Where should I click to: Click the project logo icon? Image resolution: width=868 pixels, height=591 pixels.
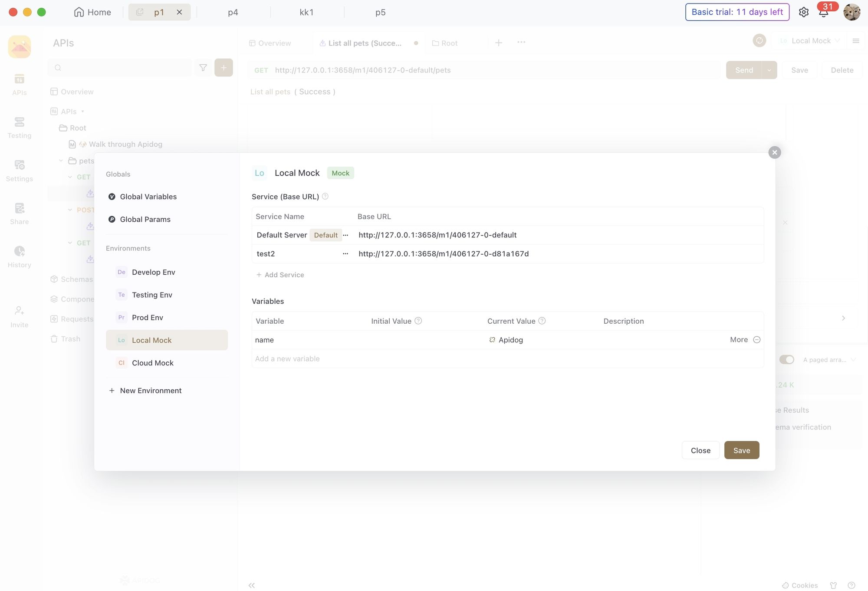click(x=20, y=46)
